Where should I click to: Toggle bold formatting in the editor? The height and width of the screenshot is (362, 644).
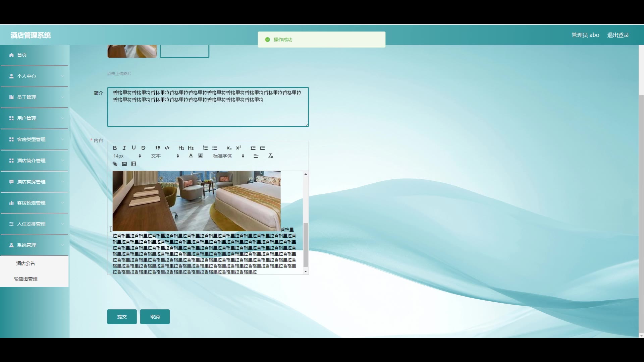coord(115,148)
